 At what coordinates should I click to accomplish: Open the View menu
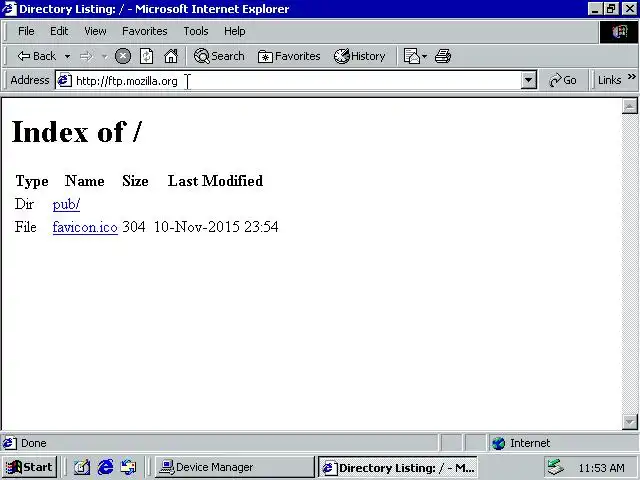point(95,31)
